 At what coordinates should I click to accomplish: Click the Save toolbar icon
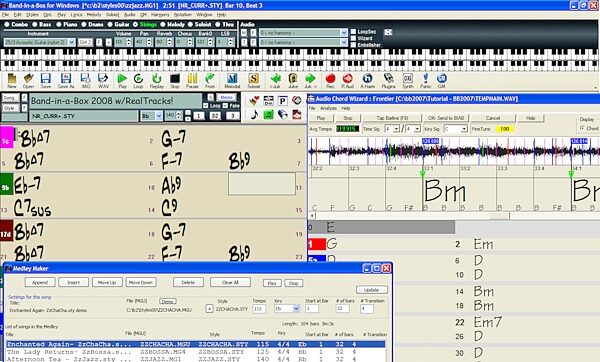(x=46, y=79)
